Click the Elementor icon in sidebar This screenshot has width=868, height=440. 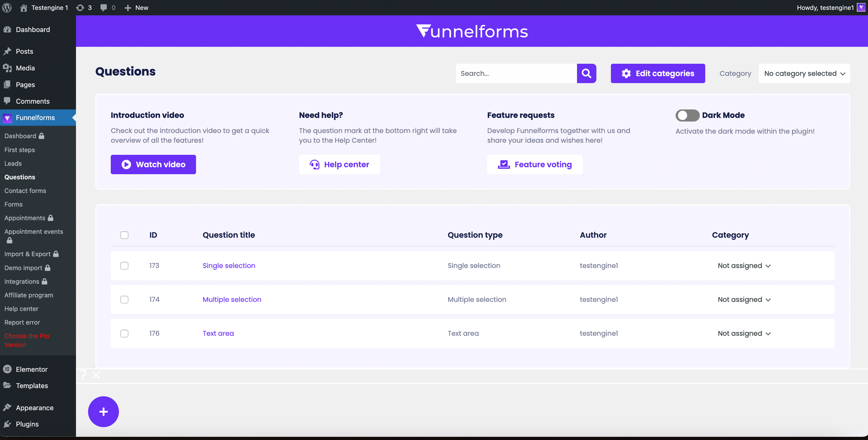8,369
